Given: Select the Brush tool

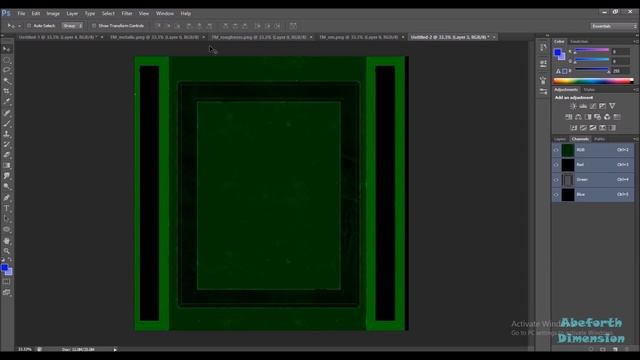Looking at the screenshot, I should (x=7, y=124).
